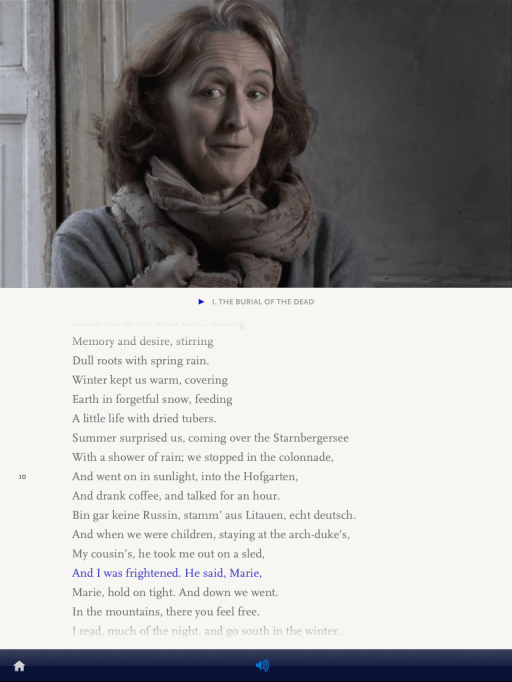Tap line 'A little life with dried tubers.'
The height and width of the screenshot is (682, 512).
point(144,419)
